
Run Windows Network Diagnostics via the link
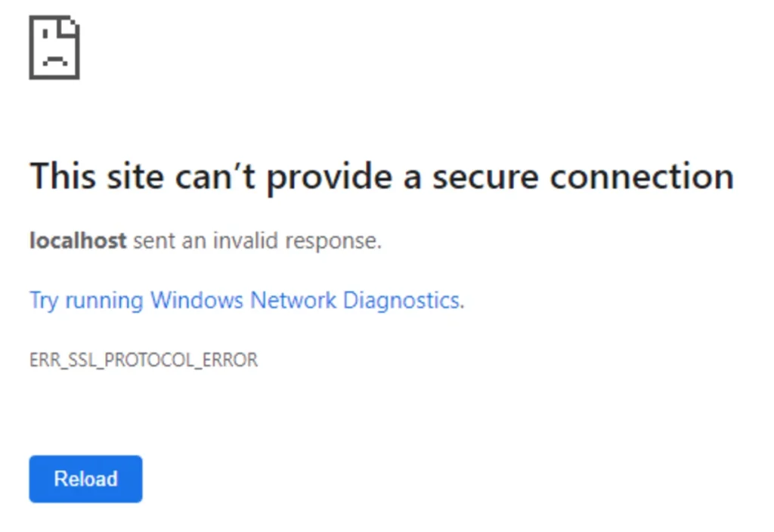pos(247,300)
